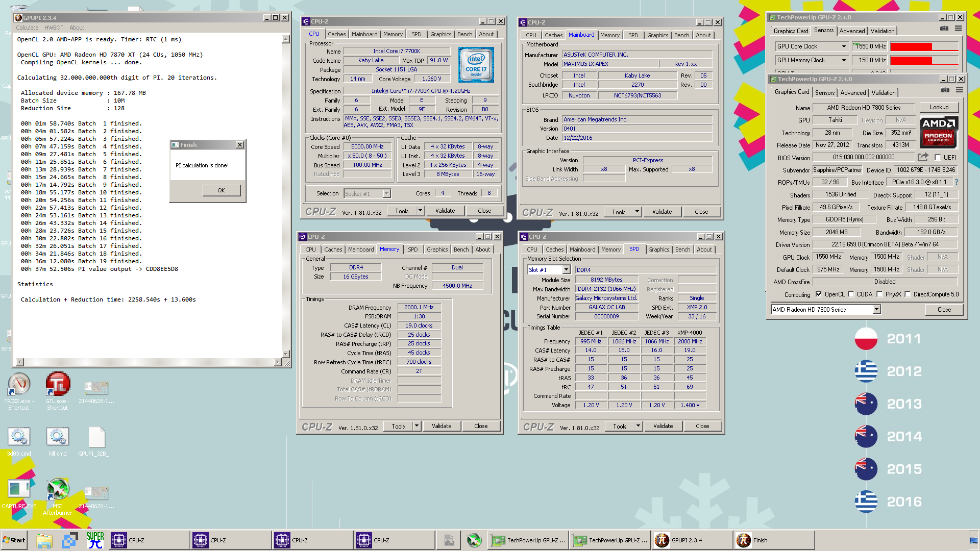The height and width of the screenshot is (551, 980).
Task: Expand Tools arrow in CPU-Z CPU tab window
Action: [420, 211]
